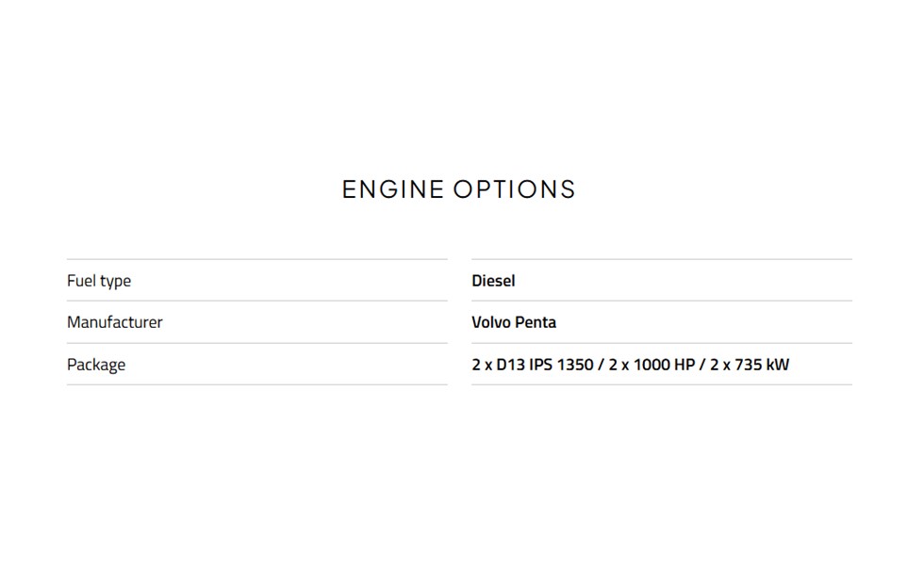Viewport: 924px width, 571px height.
Task: Click the leading 2 in Package value
Action: [x=476, y=365]
